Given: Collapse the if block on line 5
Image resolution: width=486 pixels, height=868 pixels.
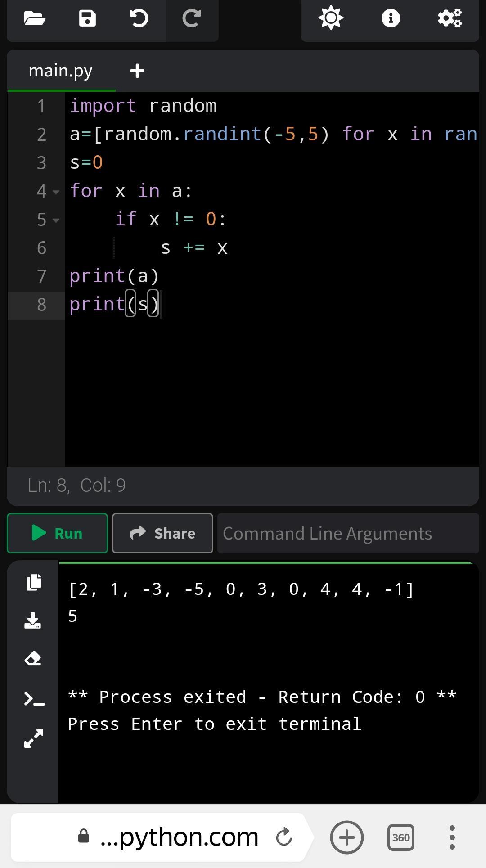Looking at the screenshot, I should (56, 220).
